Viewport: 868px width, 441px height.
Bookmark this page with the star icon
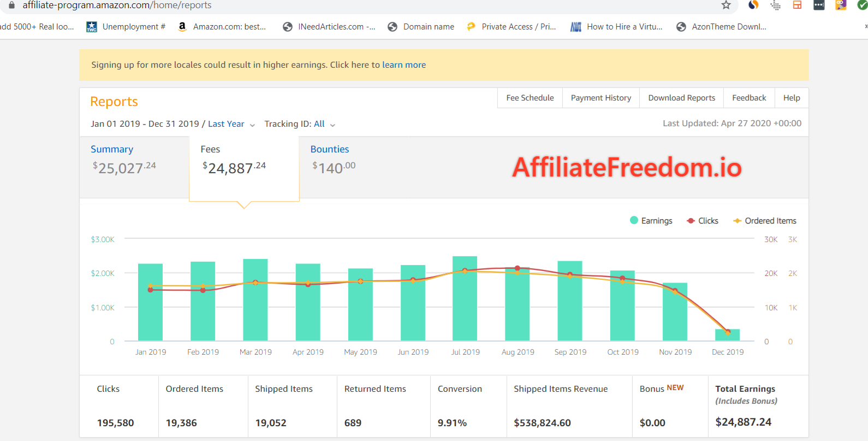tap(726, 5)
